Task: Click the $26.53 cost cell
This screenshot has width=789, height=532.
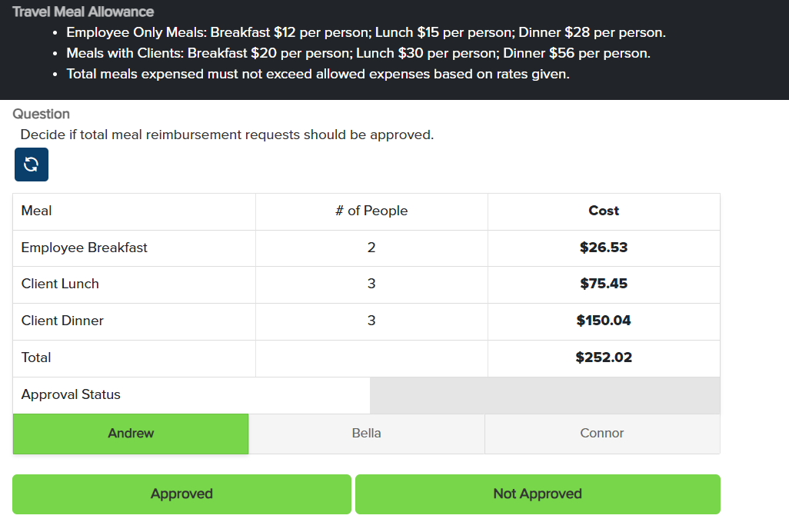Action: [603, 248]
